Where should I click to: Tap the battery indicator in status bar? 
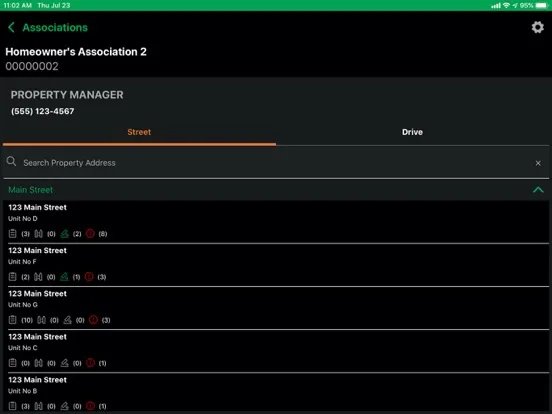click(x=542, y=5)
